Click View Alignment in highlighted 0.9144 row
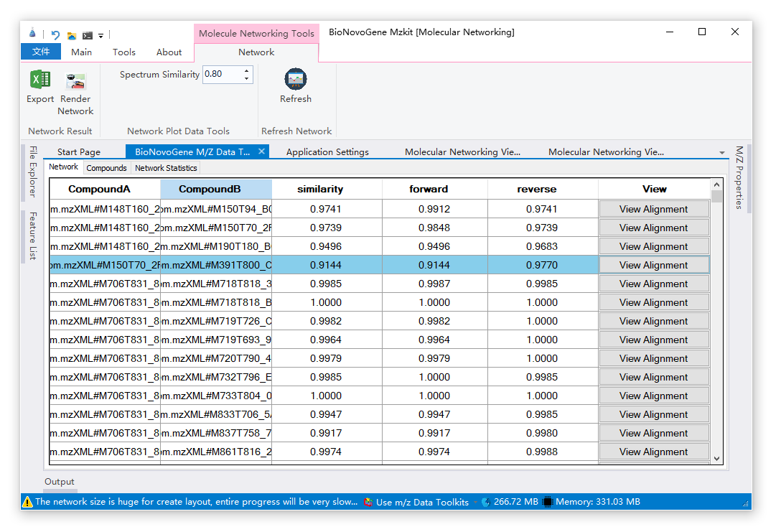The height and width of the screenshot is (532, 781). (x=653, y=265)
